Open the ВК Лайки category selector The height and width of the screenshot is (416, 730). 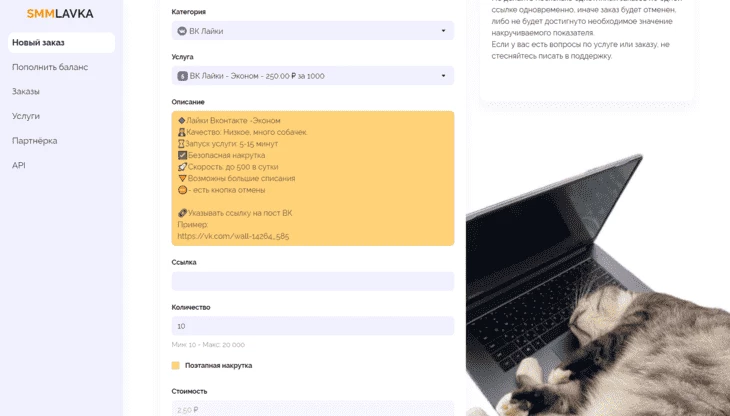point(313,31)
